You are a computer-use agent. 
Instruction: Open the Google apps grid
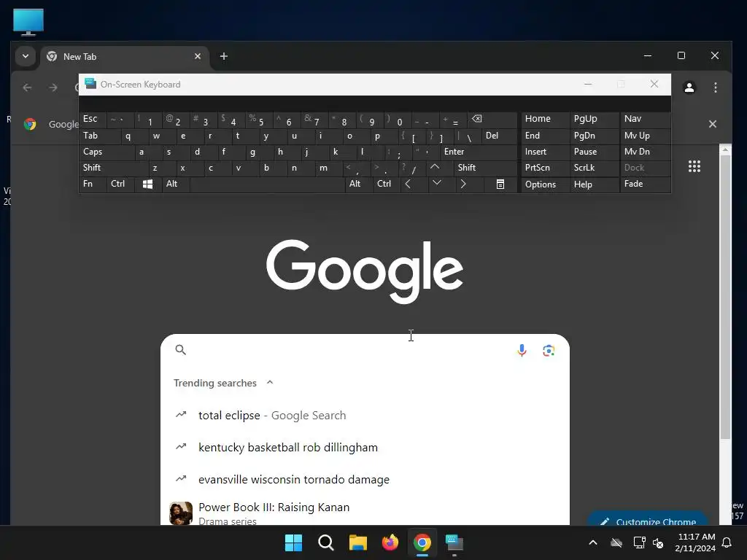(x=694, y=166)
